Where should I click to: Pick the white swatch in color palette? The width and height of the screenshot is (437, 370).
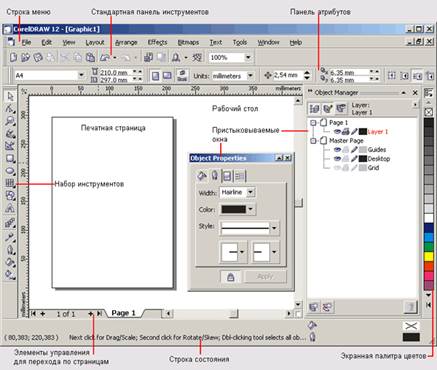tap(428, 218)
